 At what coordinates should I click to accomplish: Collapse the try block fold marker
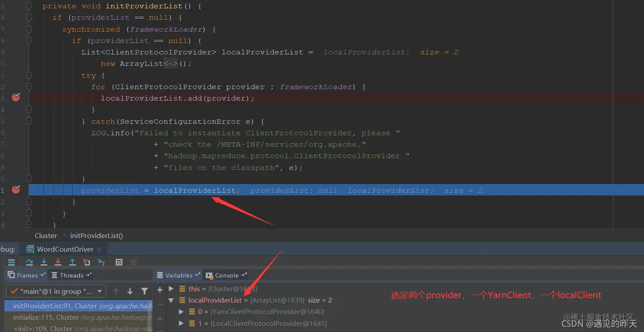[29, 76]
